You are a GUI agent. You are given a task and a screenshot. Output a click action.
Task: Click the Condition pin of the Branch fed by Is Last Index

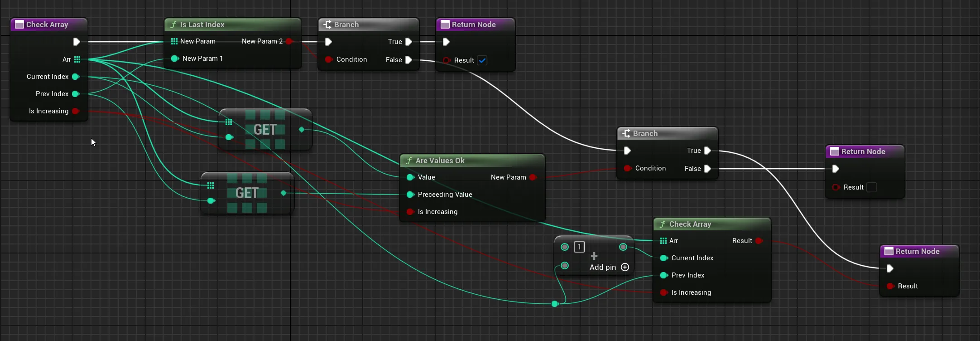click(329, 59)
